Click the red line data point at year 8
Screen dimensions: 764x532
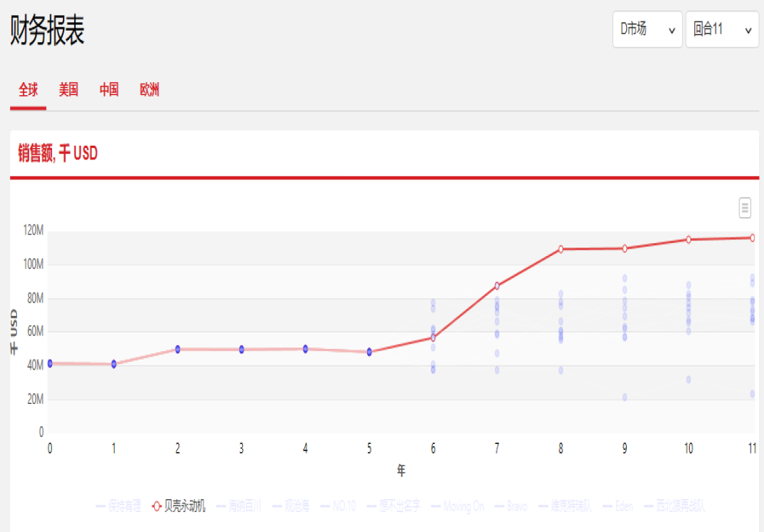pyautogui.click(x=561, y=249)
